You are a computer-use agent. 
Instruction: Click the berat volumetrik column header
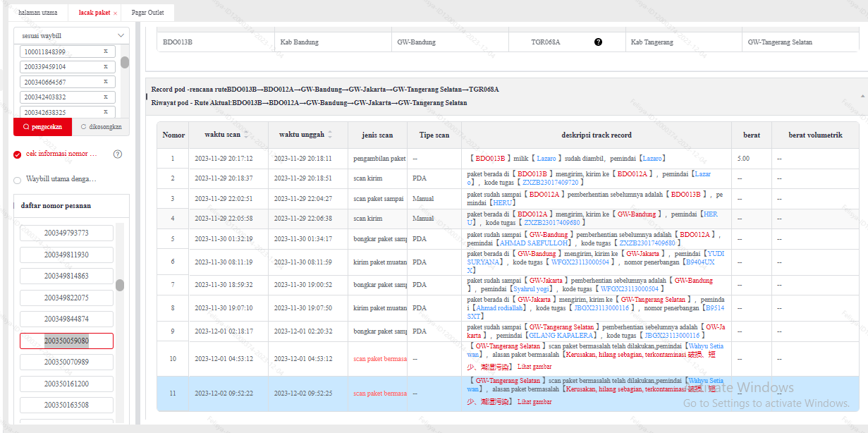point(815,135)
